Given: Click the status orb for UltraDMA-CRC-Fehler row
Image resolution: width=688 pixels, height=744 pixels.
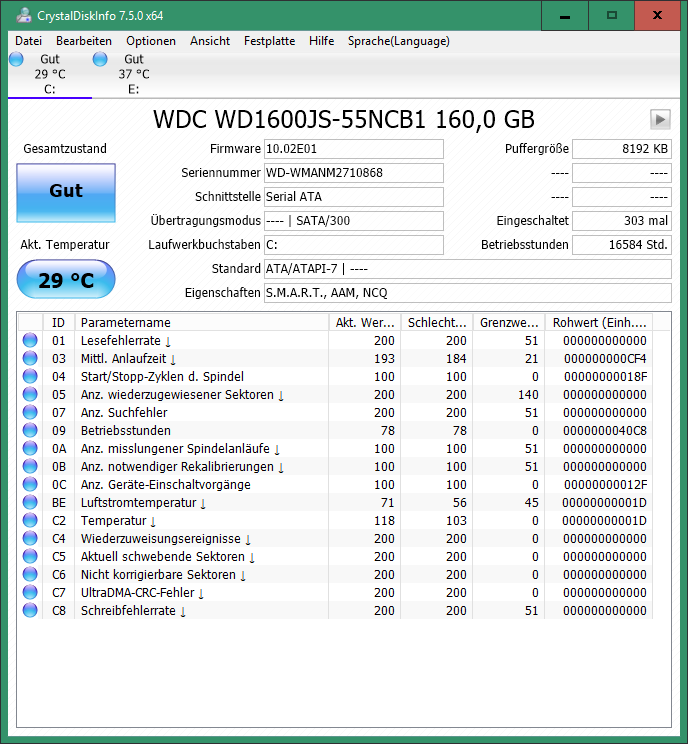Looking at the screenshot, I should tap(30, 593).
